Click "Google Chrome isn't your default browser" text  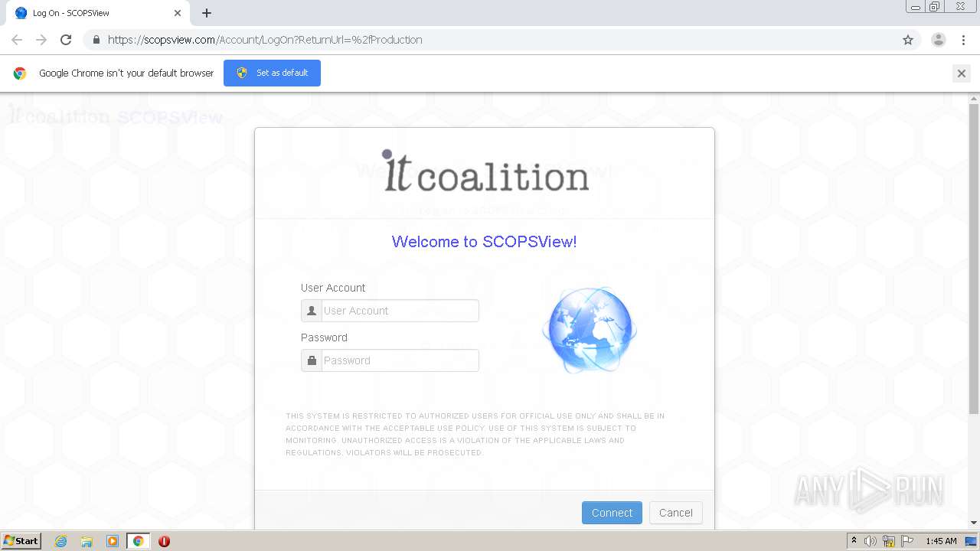(x=126, y=73)
